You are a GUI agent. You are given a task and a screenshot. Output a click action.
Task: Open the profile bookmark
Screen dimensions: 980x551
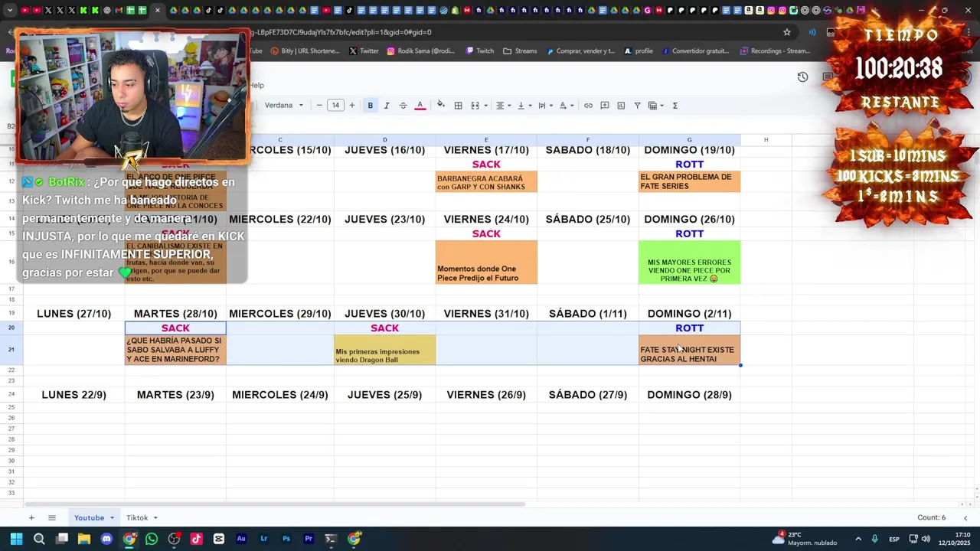click(639, 51)
